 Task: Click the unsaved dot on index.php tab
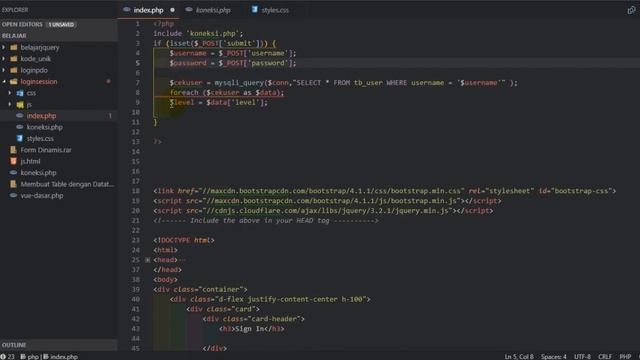(x=173, y=10)
